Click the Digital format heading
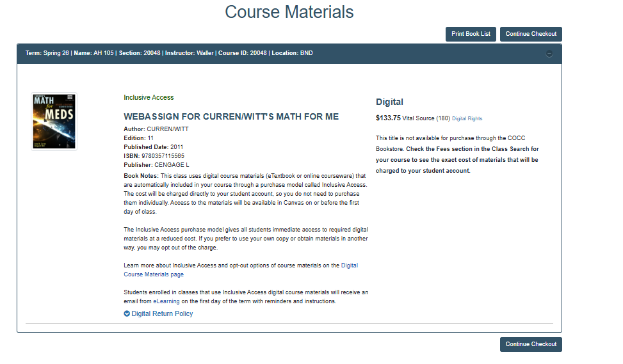 [x=389, y=102]
